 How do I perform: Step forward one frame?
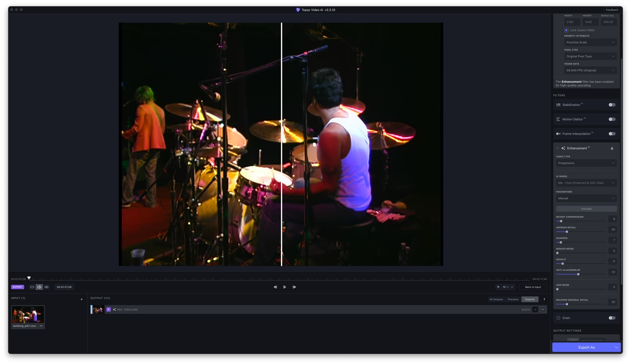pyautogui.click(x=294, y=287)
